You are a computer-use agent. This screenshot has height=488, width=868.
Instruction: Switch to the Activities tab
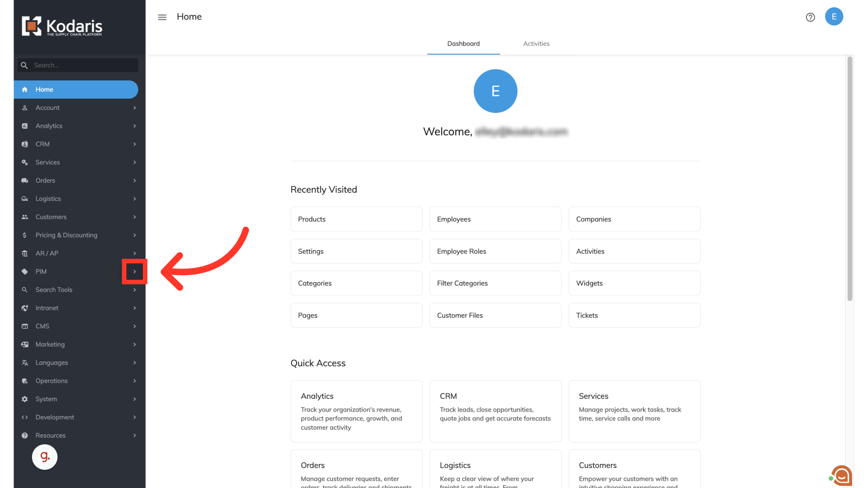536,44
